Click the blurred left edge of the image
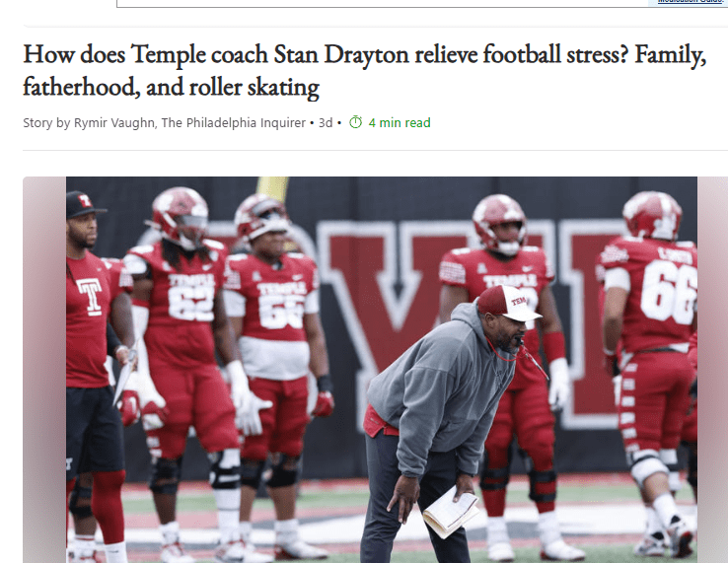The image size is (728, 563). click(44, 370)
